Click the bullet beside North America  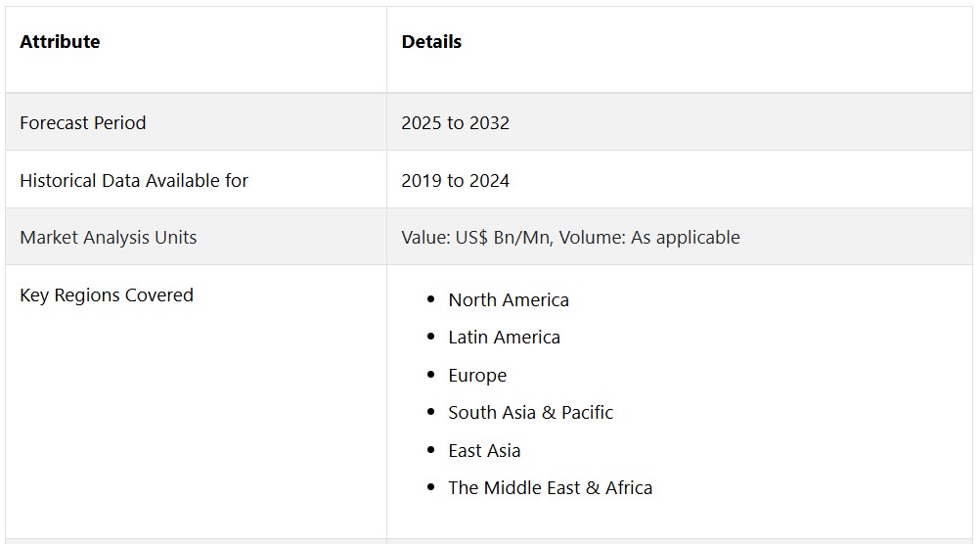click(431, 300)
